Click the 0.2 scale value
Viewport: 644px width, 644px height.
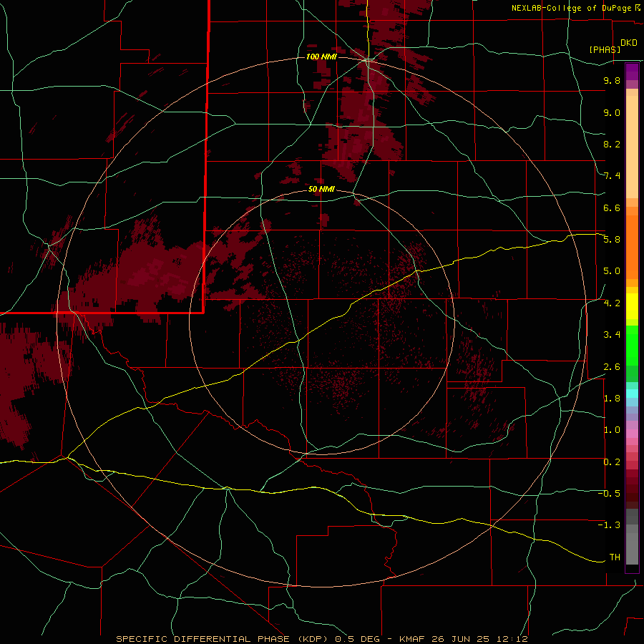tap(612, 462)
